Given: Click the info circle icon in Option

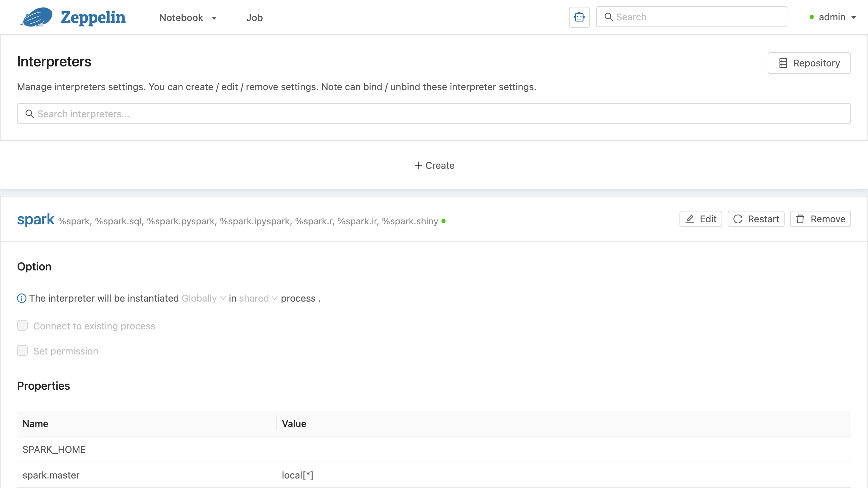Looking at the screenshot, I should pyautogui.click(x=22, y=298).
